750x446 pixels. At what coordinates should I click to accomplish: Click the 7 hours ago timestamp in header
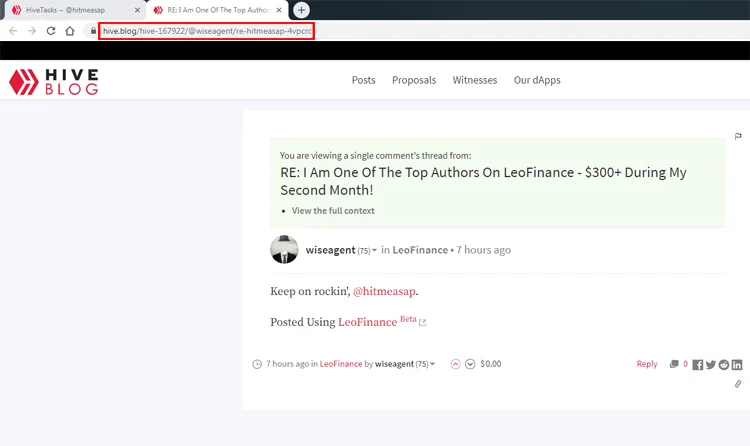click(x=484, y=250)
